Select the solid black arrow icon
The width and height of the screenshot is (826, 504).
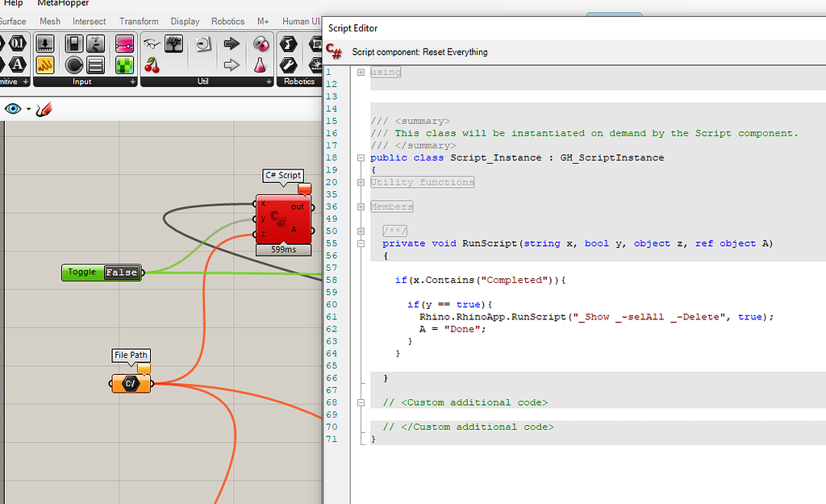point(232,44)
